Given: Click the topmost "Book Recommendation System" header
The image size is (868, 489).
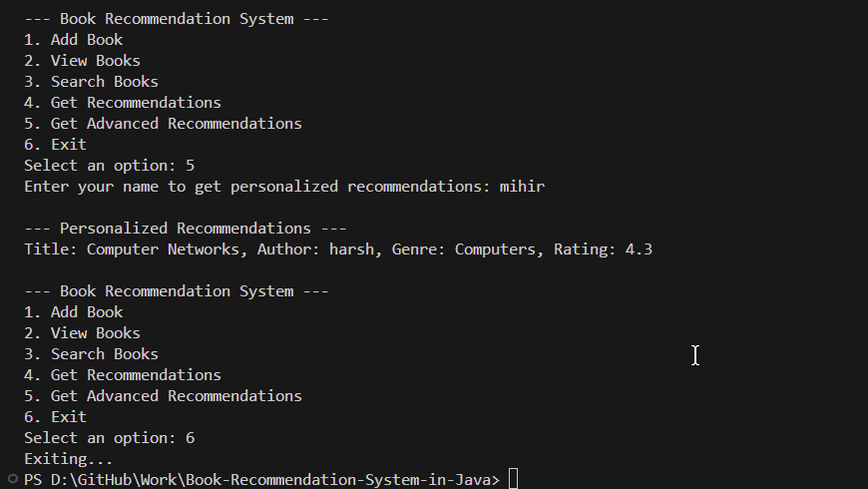Looking at the screenshot, I should coord(177,19).
